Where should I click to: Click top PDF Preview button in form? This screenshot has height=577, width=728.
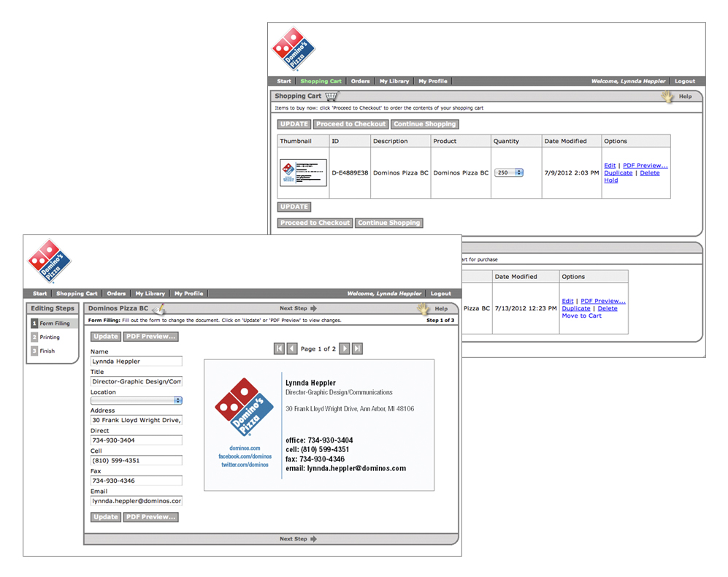[x=151, y=337]
